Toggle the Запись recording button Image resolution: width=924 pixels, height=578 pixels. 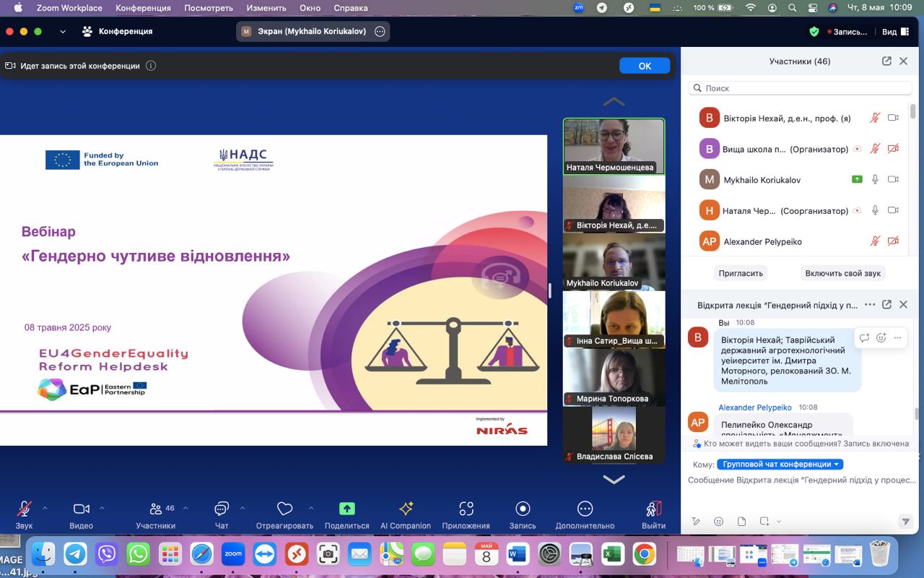(523, 509)
